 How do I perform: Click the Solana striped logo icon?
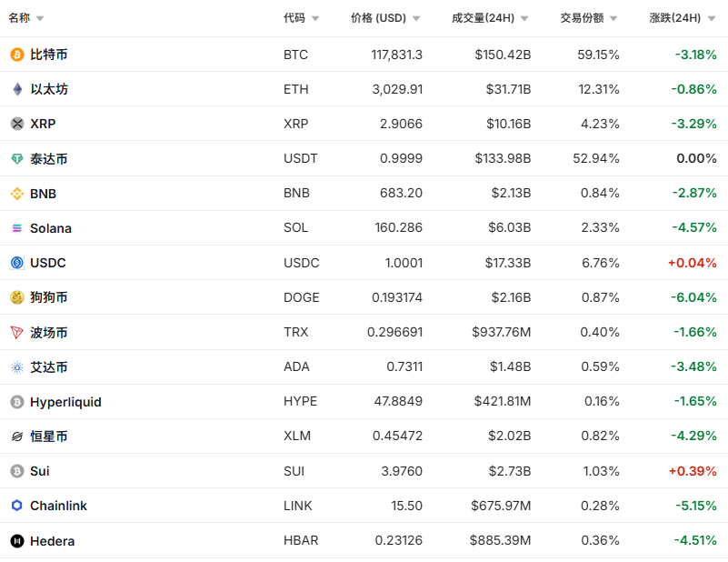[x=16, y=228]
